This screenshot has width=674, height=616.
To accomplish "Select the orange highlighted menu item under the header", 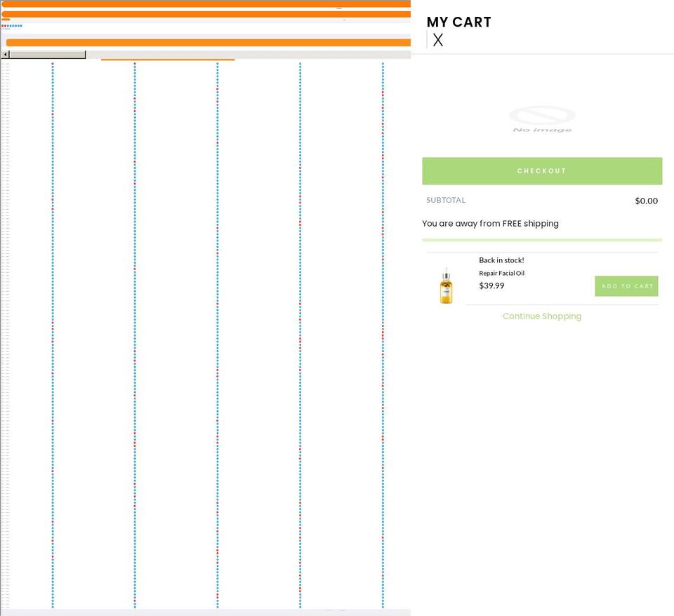I will (167, 59).
